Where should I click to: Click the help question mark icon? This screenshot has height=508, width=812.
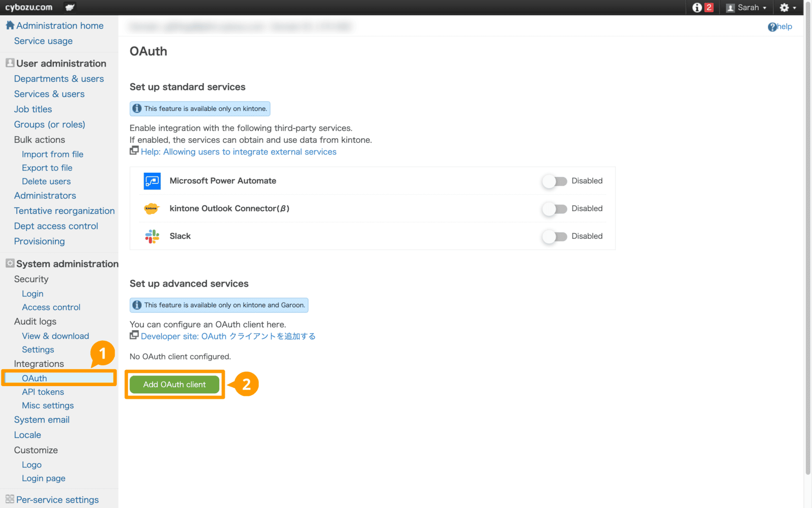772,27
